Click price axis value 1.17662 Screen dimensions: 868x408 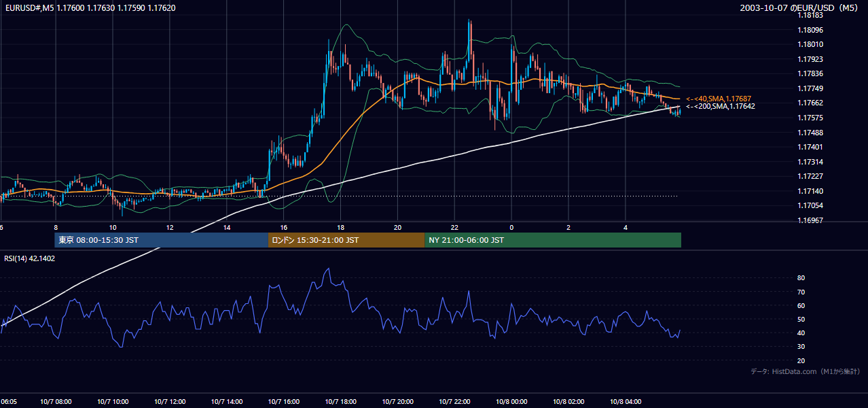click(809, 103)
